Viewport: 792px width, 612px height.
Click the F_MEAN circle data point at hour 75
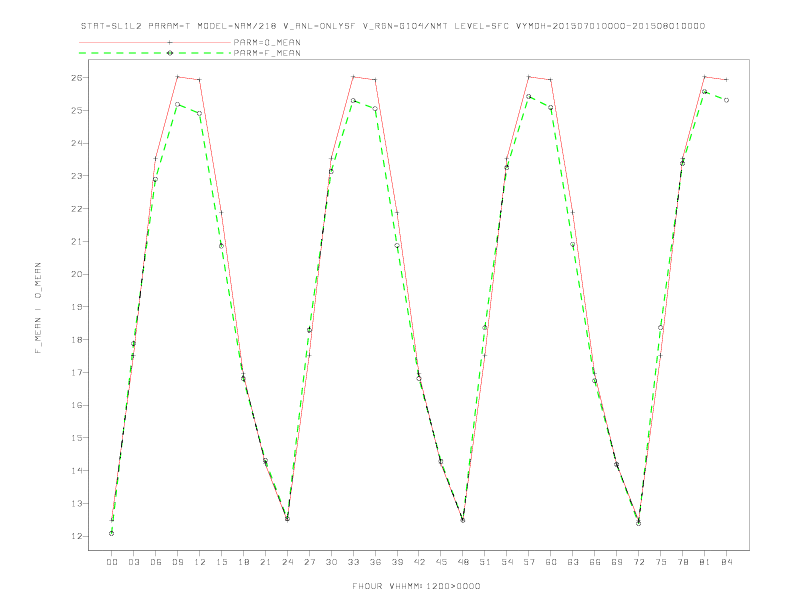(x=661, y=328)
